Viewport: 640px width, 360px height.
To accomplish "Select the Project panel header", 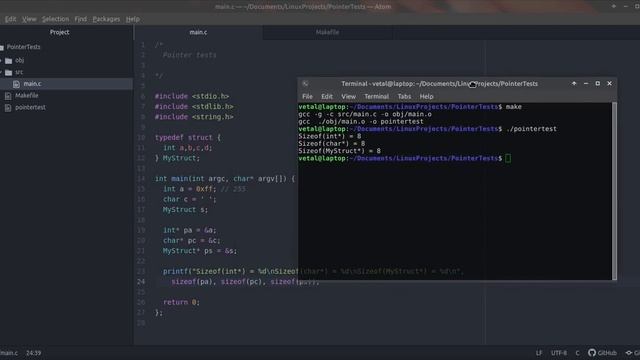I will 60,32.
